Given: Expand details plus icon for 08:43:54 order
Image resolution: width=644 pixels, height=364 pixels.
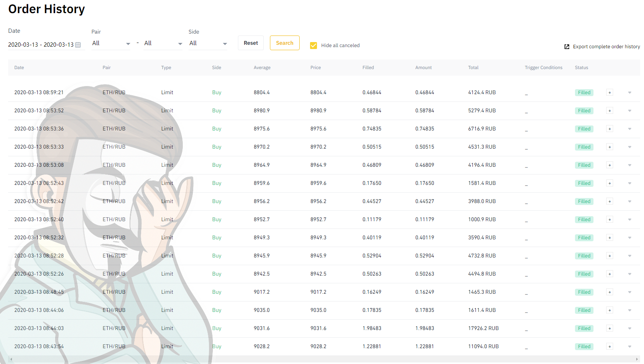Looking at the screenshot, I should click(x=610, y=347).
